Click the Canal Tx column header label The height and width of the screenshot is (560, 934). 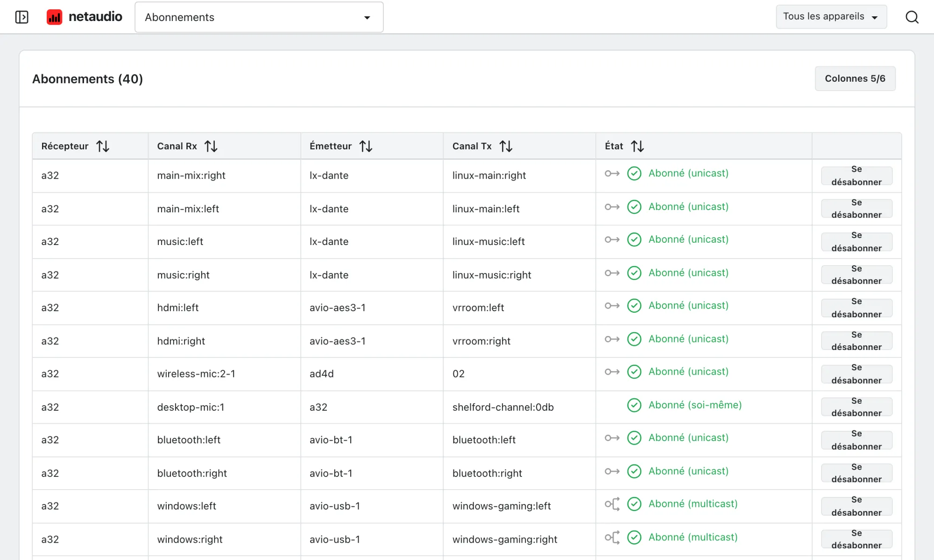(x=472, y=146)
